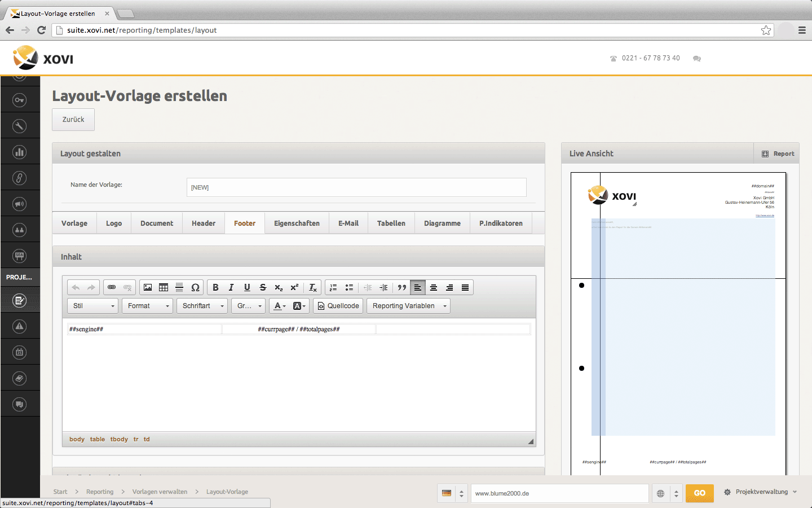Open the Format dropdown
This screenshot has height=508, width=812.
[148, 306]
